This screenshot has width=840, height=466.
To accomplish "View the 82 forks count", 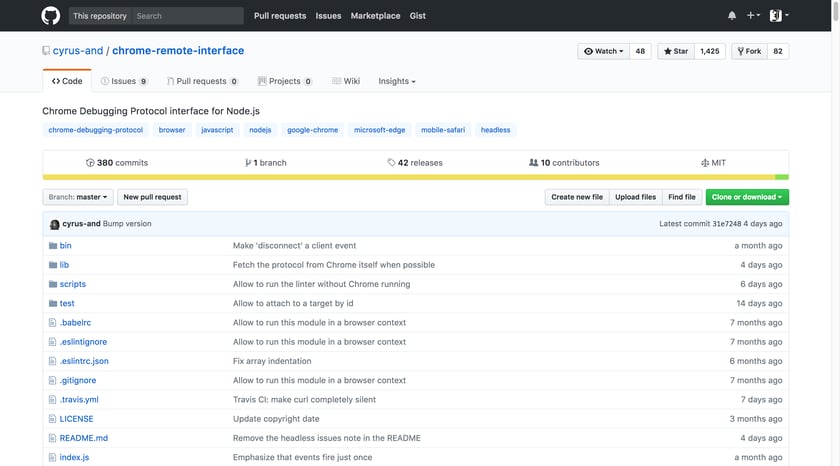I will point(778,51).
